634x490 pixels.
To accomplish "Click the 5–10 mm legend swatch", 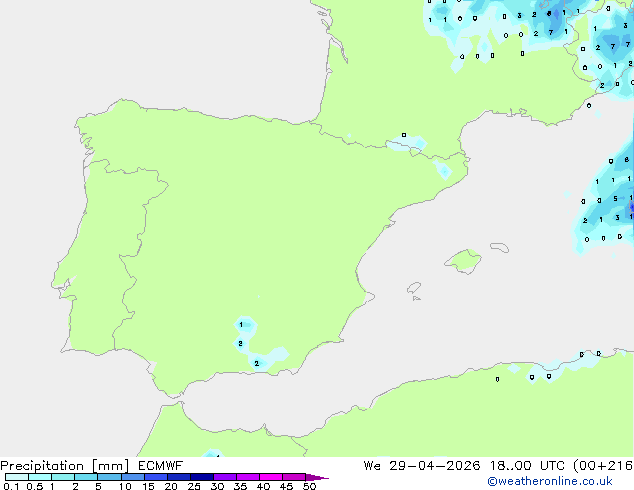I will coord(109,477).
